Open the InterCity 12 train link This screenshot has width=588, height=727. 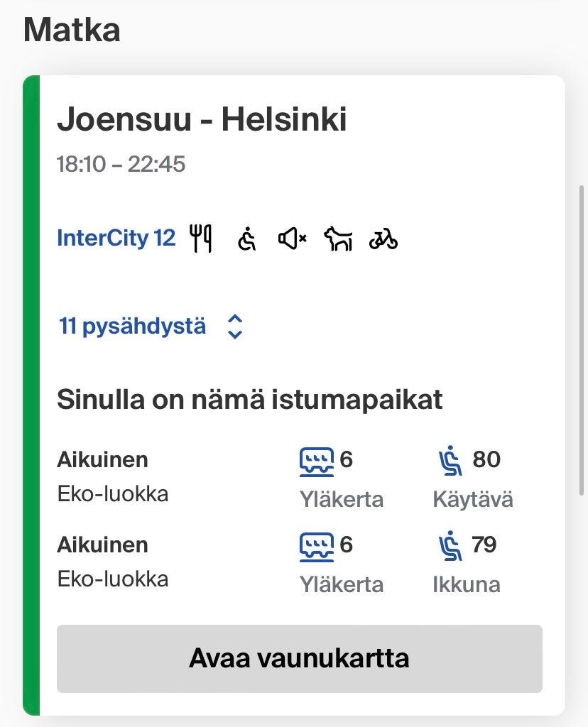[x=116, y=238]
